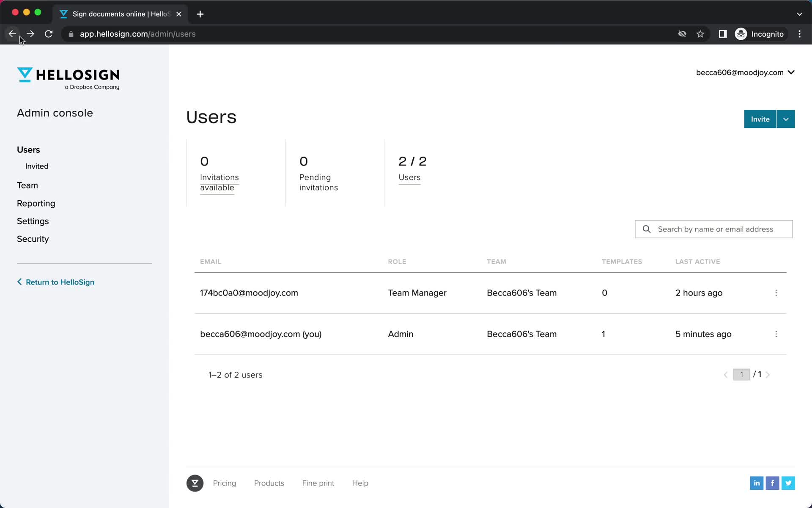Click the search magnifier icon
This screenshot has height=508, width=812.
[647, 229]
